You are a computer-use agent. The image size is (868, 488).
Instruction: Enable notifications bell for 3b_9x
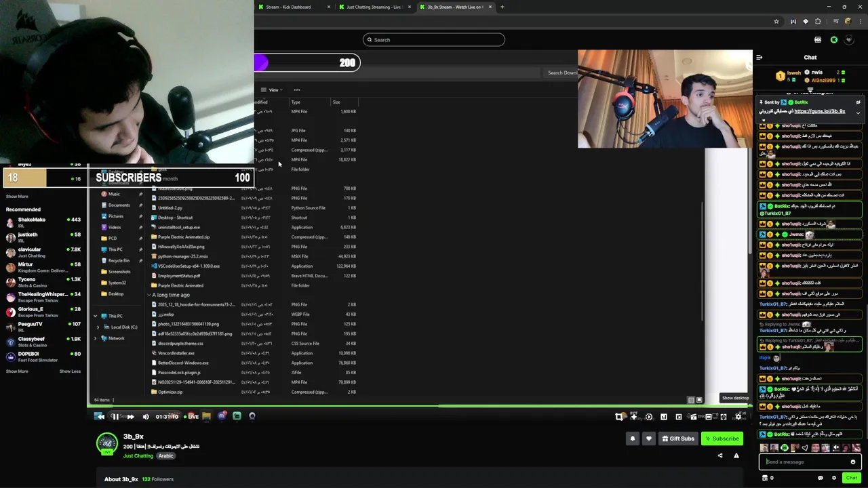click(x=632, y=439)
